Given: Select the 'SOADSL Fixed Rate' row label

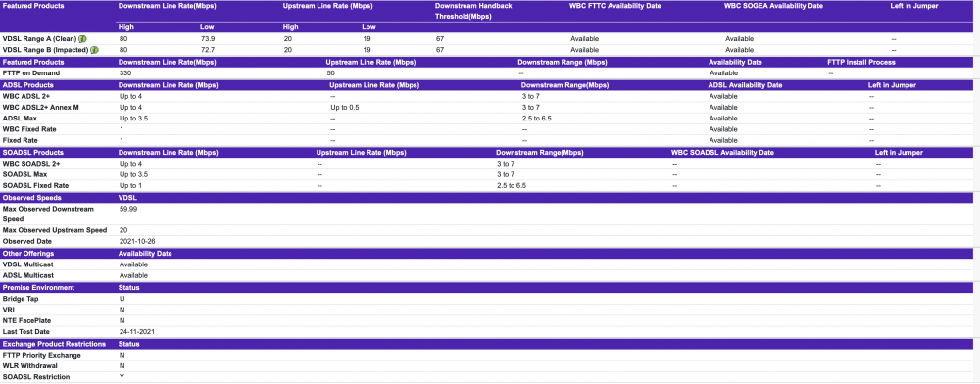Looking at the screenshot, I should pyautogui.click(x=35, y=185).
